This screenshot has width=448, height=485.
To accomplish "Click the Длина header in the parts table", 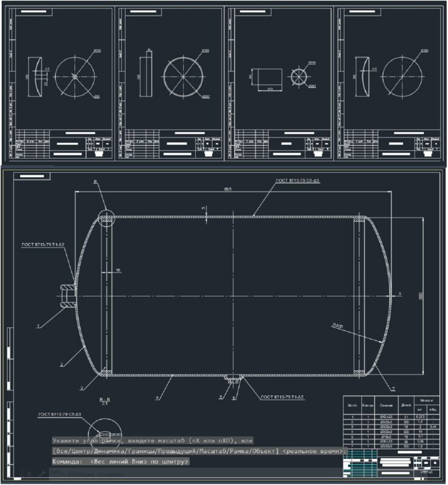I will tap(406, 405).
